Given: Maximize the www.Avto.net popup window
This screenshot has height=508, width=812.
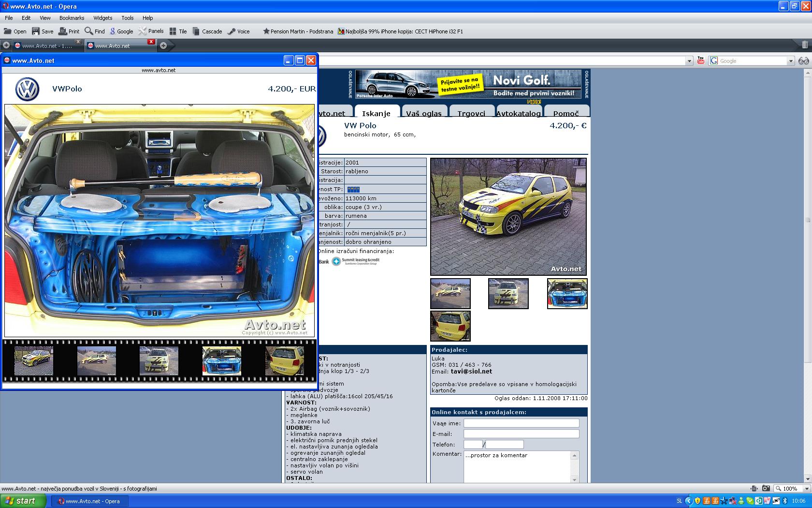Looking at the screenshot, I should 300,60.
